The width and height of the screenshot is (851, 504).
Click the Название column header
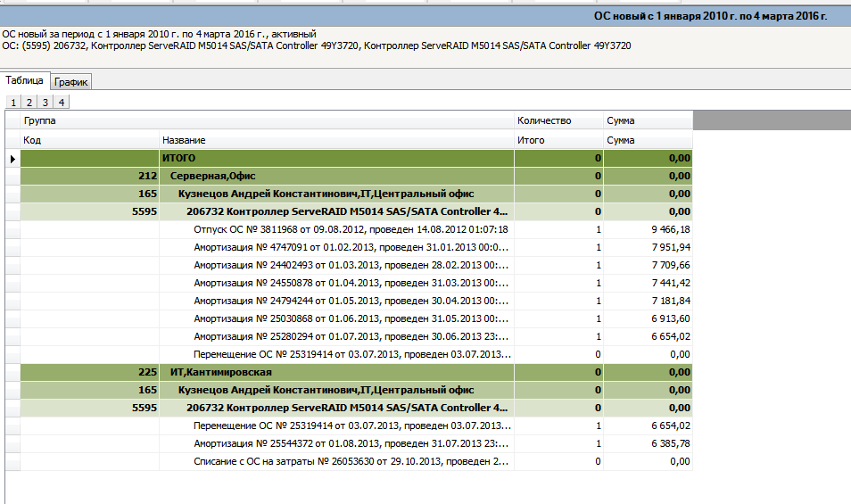point(335,140)
